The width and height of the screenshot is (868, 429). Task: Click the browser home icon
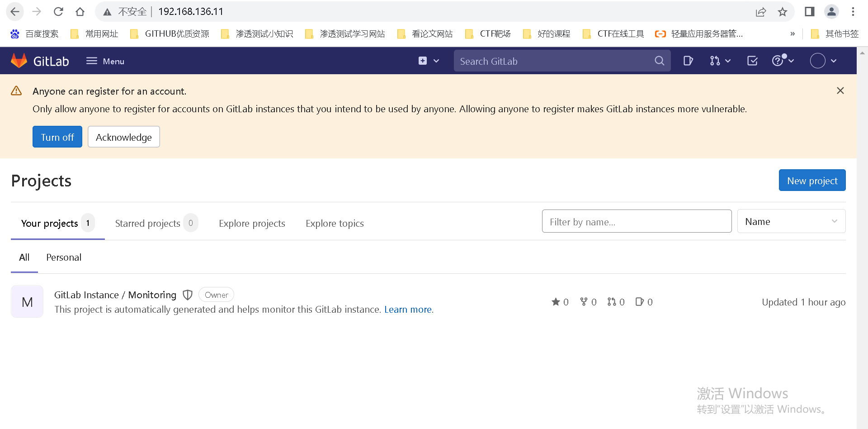coord(80,12)
